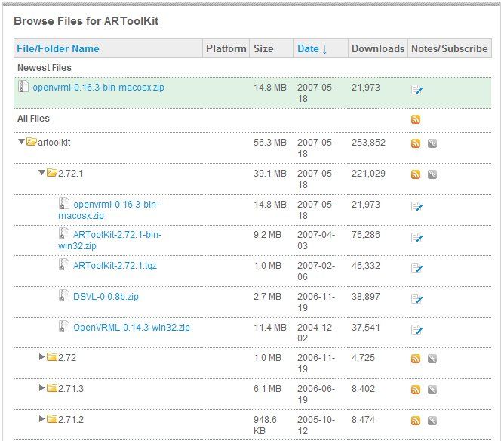The height and width of the screenshot is (441, 504).
Task: Click archive icon beside ARToolKit-2.72.1.tgz
Action: point(64,265)
